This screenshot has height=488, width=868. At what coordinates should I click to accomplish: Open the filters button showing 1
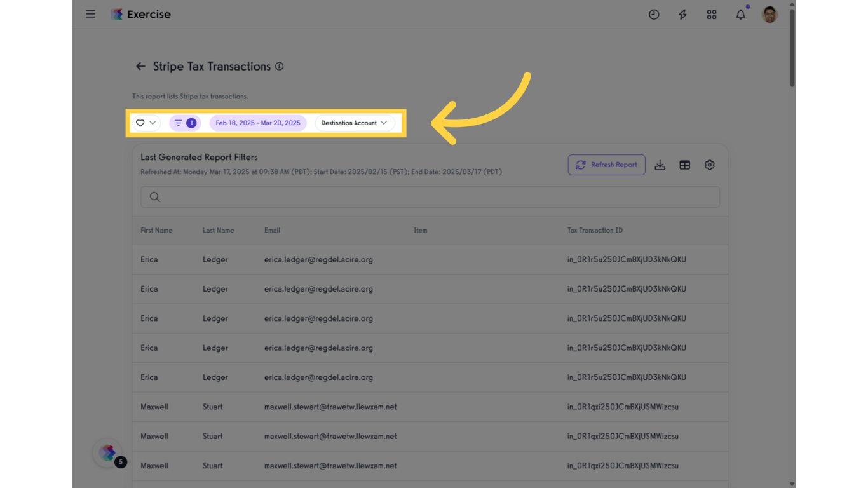tap(185, 123)
